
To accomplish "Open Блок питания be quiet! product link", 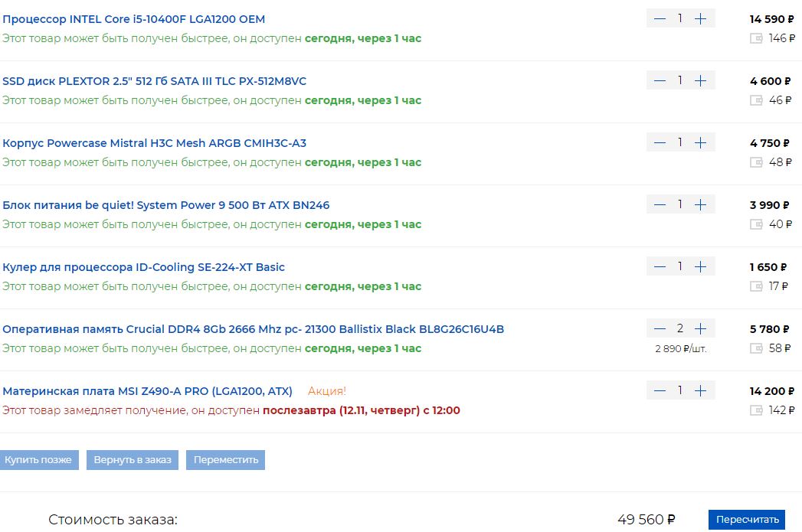I will [165, 205].
